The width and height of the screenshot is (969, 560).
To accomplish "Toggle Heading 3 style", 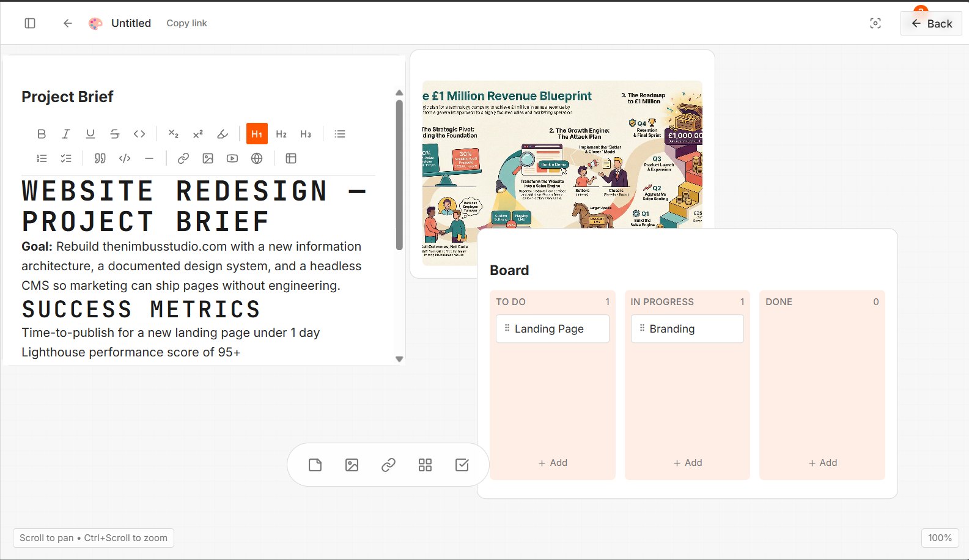I will [x=306, y=134].
